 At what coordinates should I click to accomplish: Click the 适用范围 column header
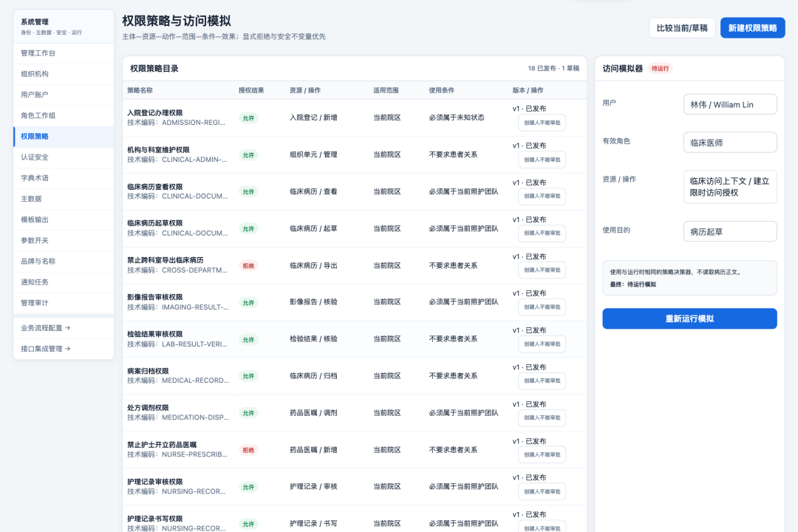[x=386, y=91]
